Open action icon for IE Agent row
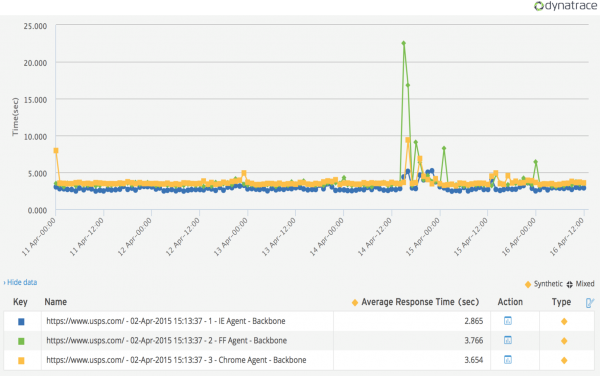This screenshot has height=376, width=600. coord(508,321)
